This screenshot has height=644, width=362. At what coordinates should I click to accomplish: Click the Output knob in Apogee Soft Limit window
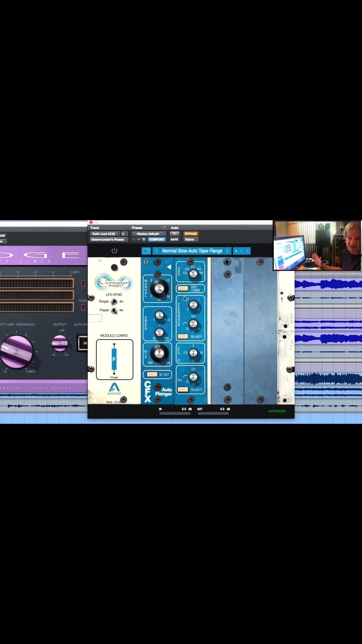[x=60, y=343]
